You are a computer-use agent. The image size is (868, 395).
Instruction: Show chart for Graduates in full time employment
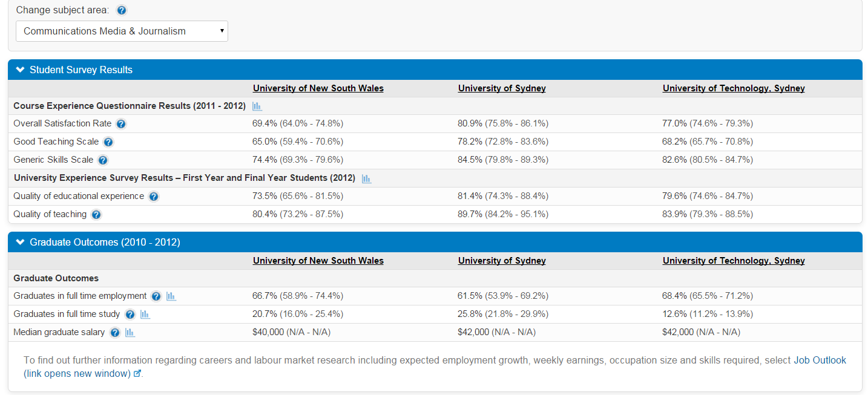pos(171,296)
